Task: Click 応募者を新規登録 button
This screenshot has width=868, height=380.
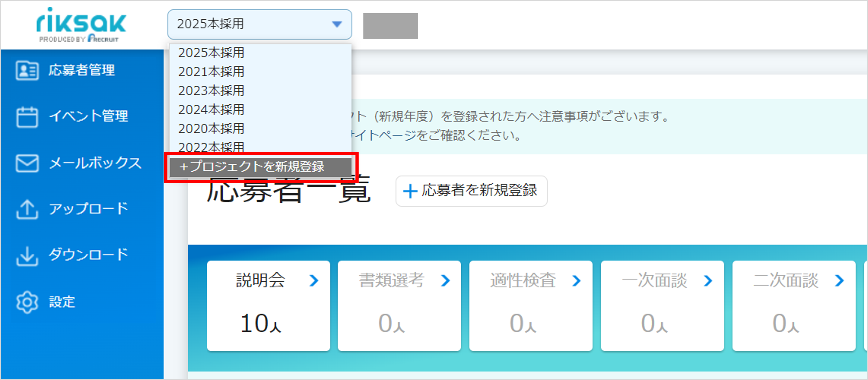Action: tap(471, 191)
